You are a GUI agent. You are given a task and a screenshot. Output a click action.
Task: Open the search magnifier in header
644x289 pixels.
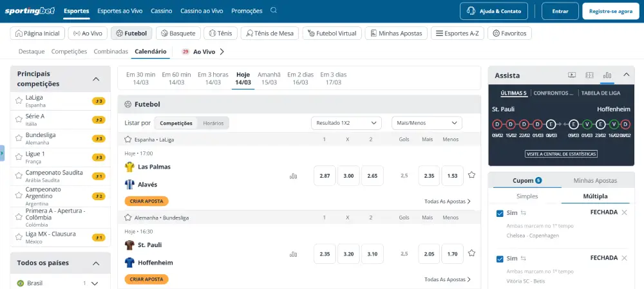274,11
